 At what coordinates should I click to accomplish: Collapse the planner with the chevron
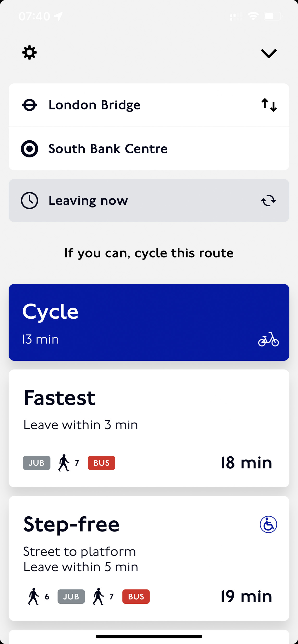coord(269,53)
